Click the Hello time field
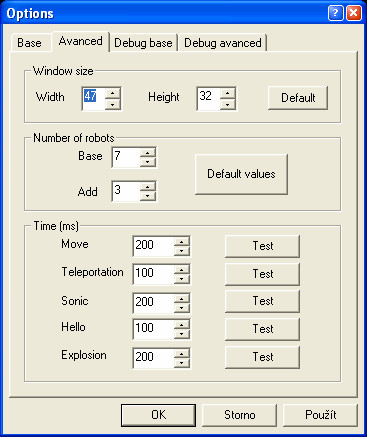367x437 pixels. click(153, 329)
